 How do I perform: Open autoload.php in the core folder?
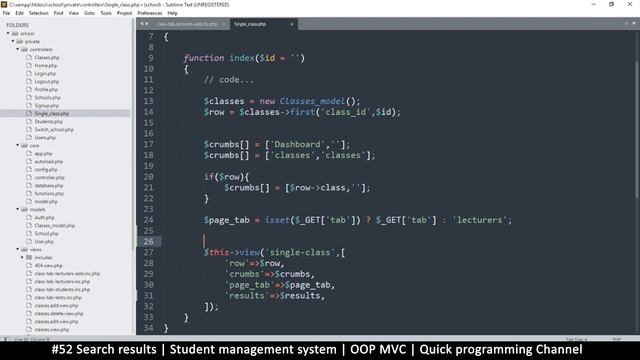(49, 162)
